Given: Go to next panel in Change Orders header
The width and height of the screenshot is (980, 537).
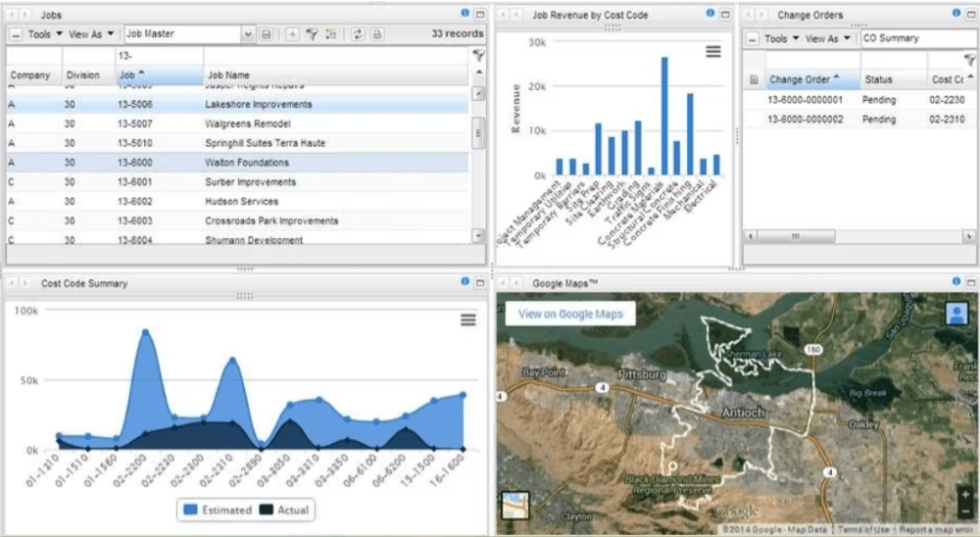Looking at the screenshot, I should [x=761, y=14].
